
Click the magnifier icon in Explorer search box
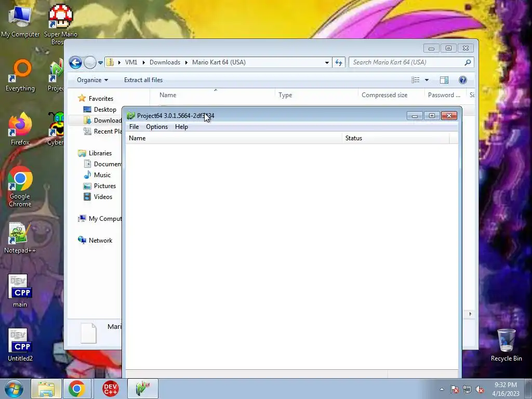tap(468, 62)
